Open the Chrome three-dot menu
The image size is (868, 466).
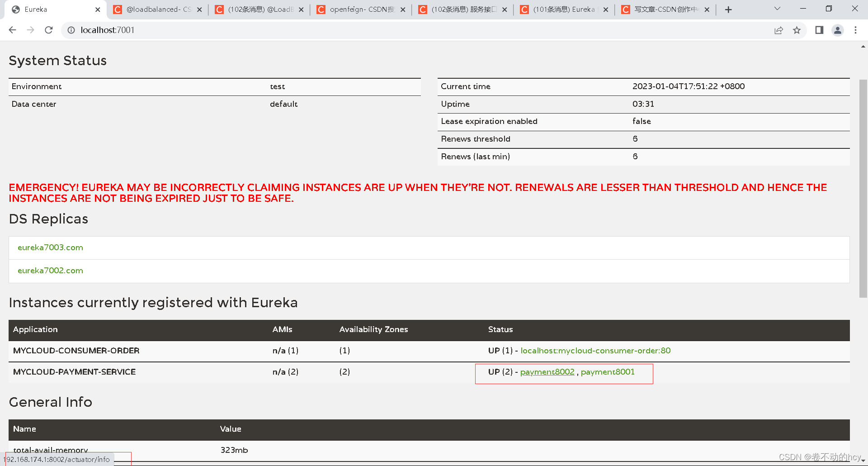[x=855, y=30]
